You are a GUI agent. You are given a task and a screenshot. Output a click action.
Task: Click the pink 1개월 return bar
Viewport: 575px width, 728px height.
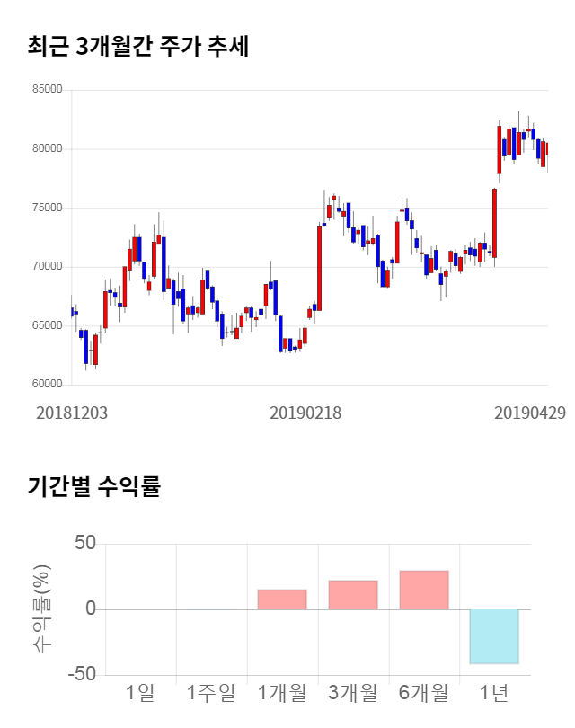click(282, 599)
